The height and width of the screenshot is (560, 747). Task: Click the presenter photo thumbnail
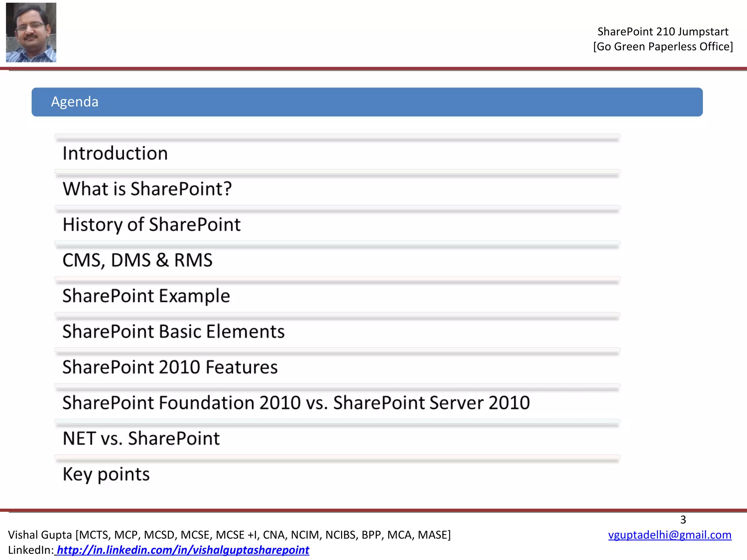[31, 32]
